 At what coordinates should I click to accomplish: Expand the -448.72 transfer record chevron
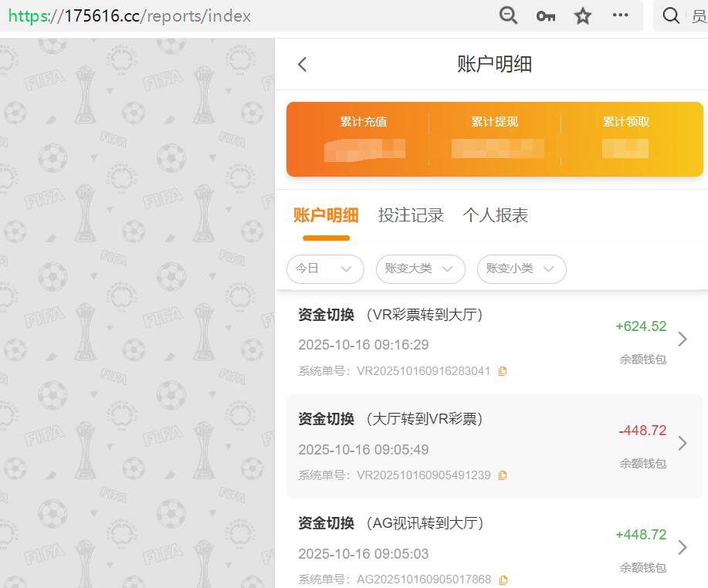tap(682, 443)
